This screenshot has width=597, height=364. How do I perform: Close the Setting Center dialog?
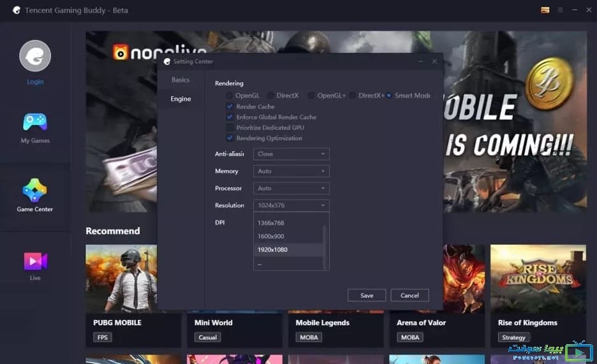(x=434, y=62)
